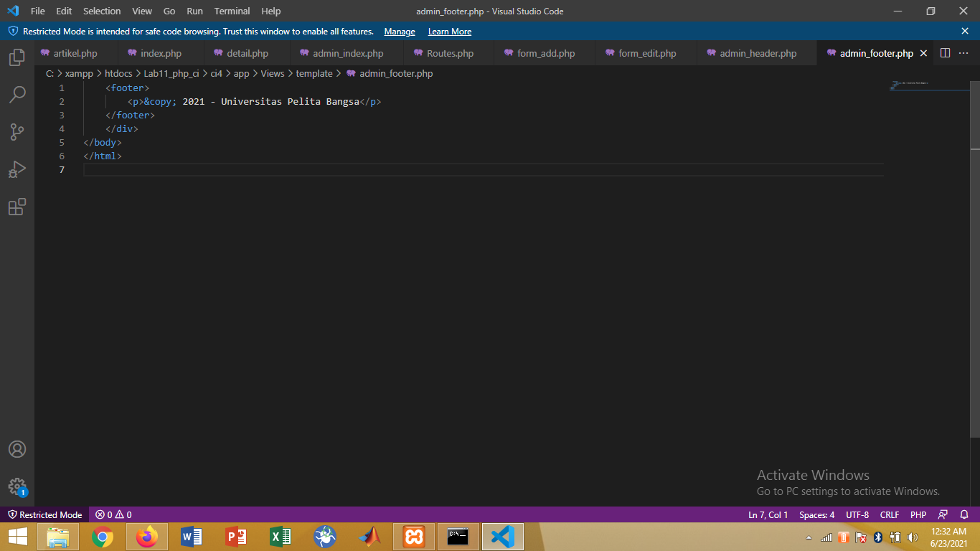Image resolution: width=980 pixels, height=551 pixels.
Task: Open the editor More Actions menu
Action: click(x=964, y=52)
